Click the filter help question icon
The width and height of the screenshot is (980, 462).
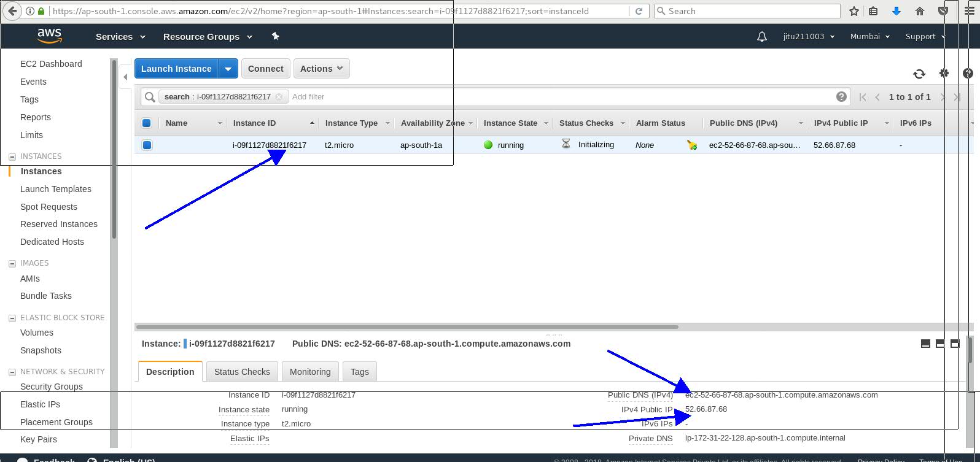pos(841,96)
